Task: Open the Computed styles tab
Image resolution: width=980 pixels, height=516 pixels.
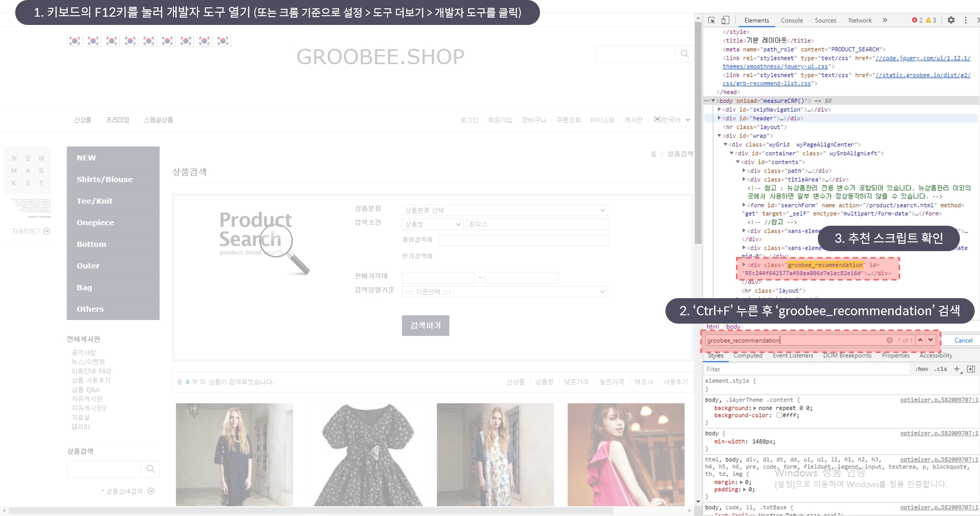Action: (748, 355)
